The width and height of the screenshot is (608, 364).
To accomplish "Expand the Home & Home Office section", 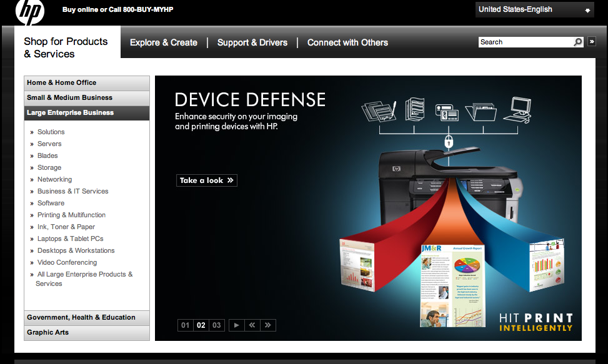I will pos(87,83).
